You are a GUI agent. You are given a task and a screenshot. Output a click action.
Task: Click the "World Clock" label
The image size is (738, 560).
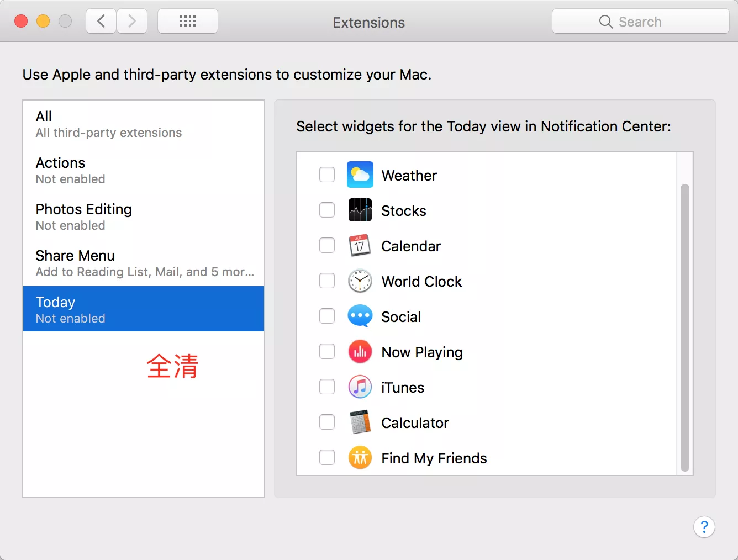click(421, 281)
